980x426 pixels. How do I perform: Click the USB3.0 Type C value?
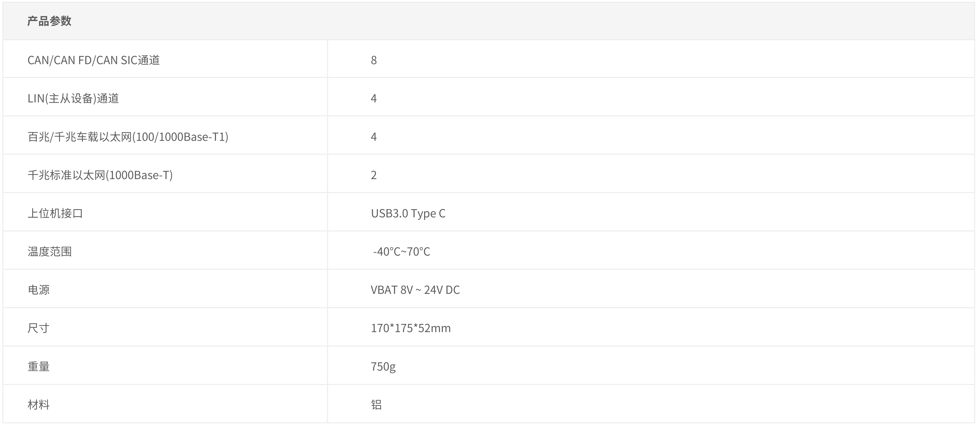click(x=408, y=213)
